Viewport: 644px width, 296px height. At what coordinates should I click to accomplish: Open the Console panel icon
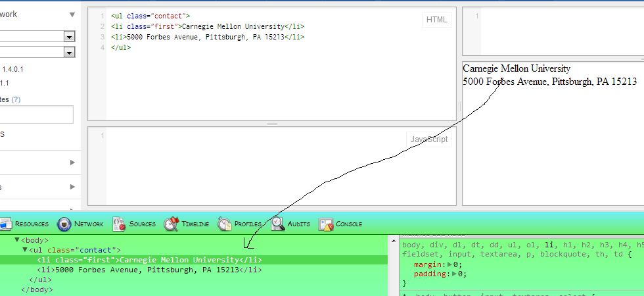pyautogui.click(x=326, y=224)
